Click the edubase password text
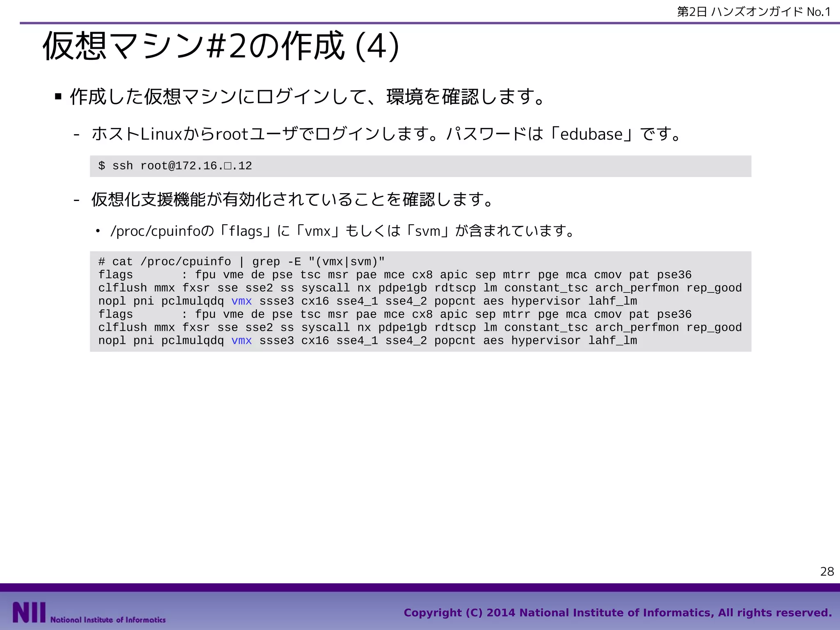Viewport: 840px width, 630px height. [591, 135]
